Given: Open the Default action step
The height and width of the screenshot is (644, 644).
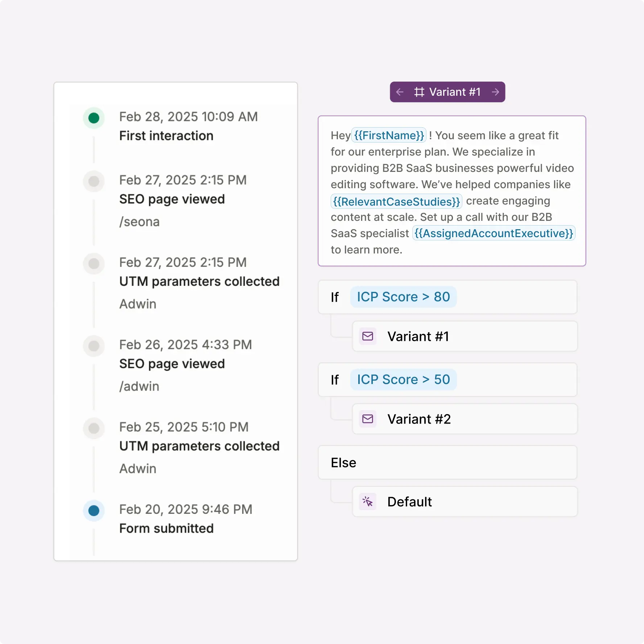Looking at the screenshot, I should click(x=465, y=501).
